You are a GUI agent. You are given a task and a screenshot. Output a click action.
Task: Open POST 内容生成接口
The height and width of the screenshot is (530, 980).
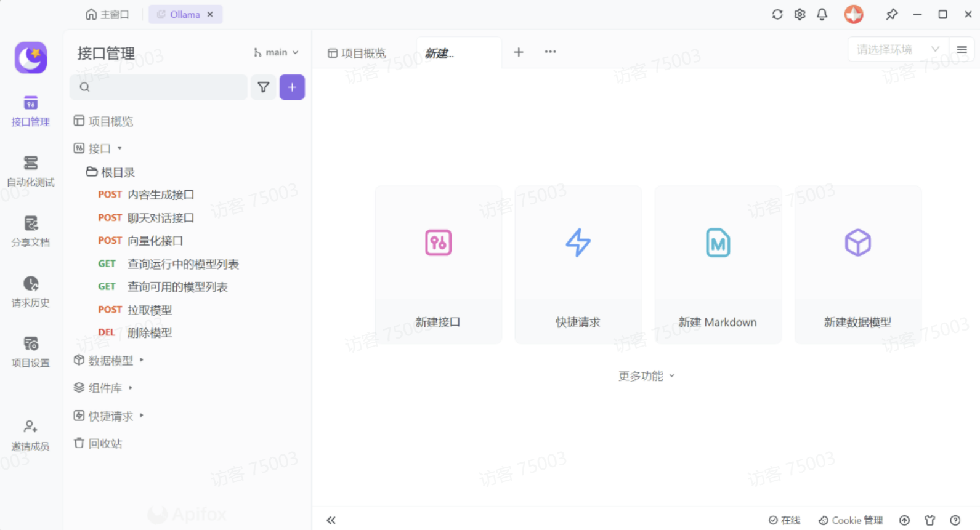click(x=146, y=195)
